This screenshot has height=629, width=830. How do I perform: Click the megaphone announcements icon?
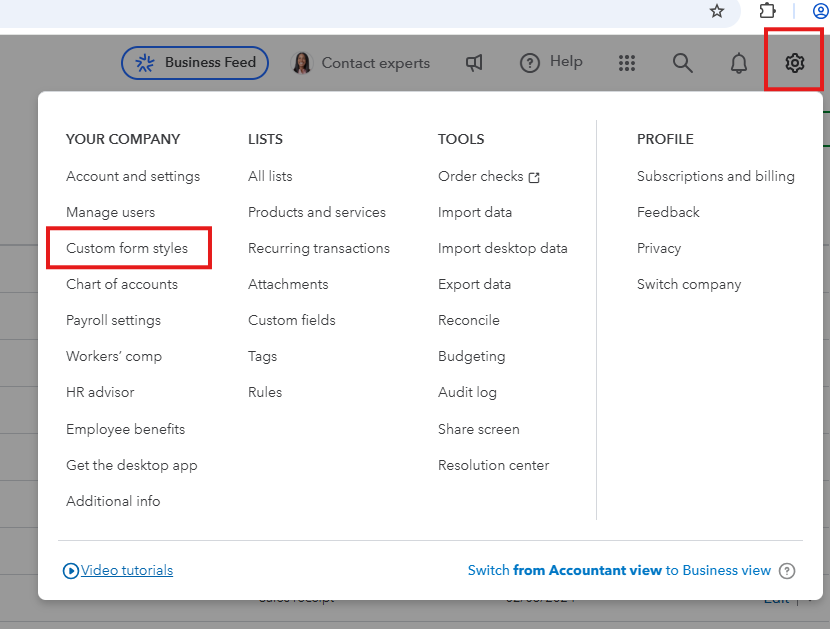click(x=475, y=63)
